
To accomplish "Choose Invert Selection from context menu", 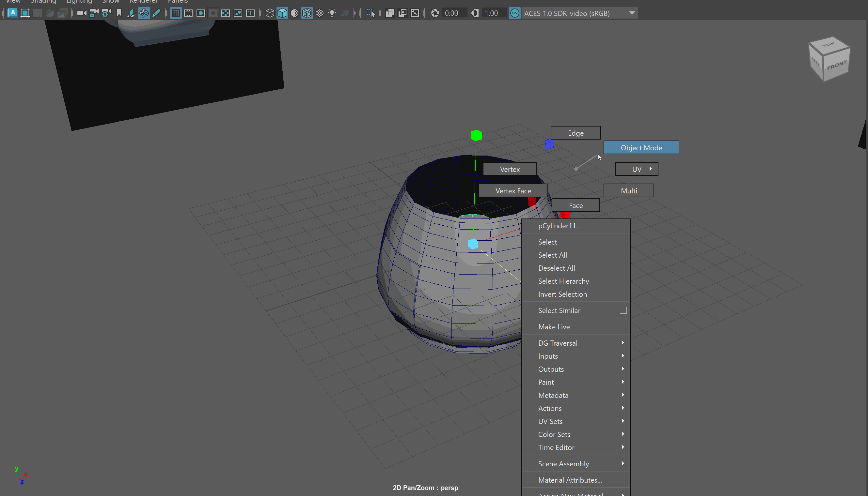I will (x=562, y=294).
